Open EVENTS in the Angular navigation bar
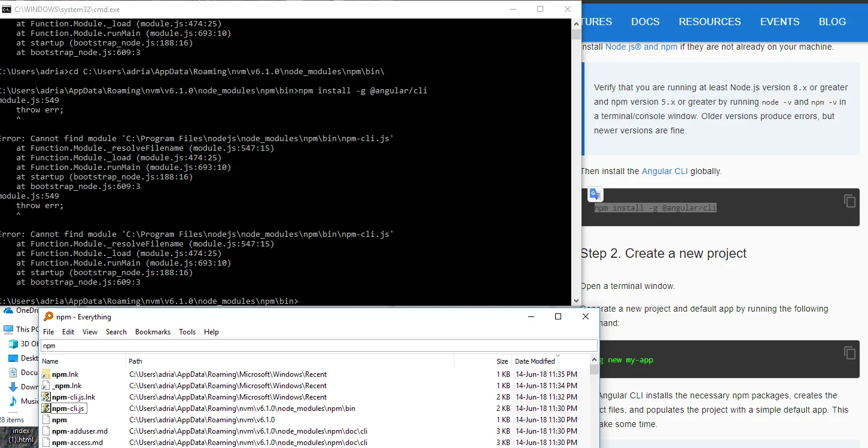Screen dimensions: 868x448 point(779,22)
